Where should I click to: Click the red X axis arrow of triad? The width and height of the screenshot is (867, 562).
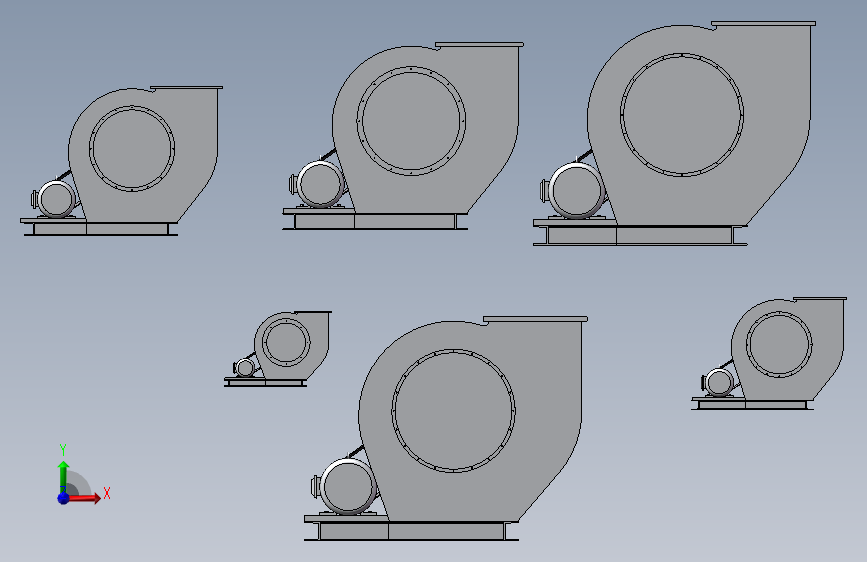[x=85, y=498]
